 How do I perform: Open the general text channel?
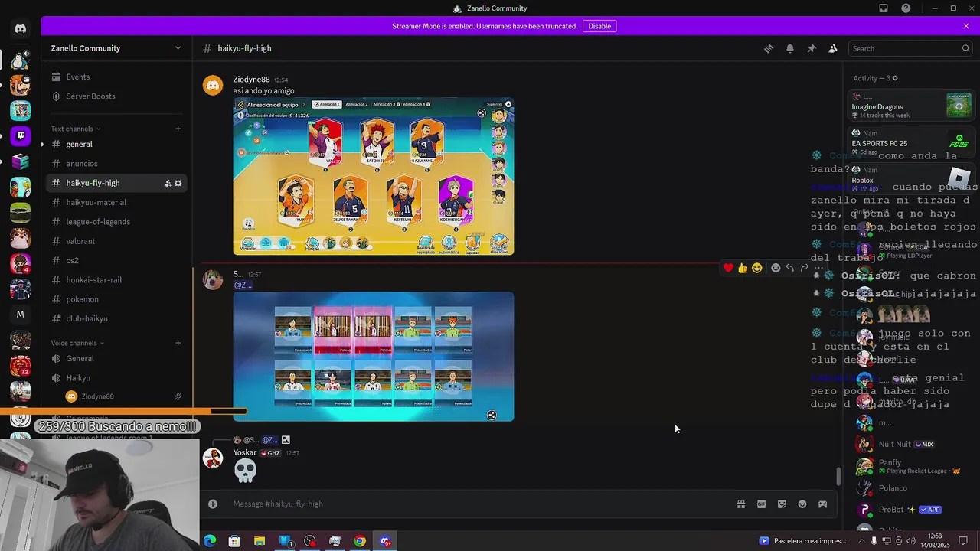pos(116,144)
